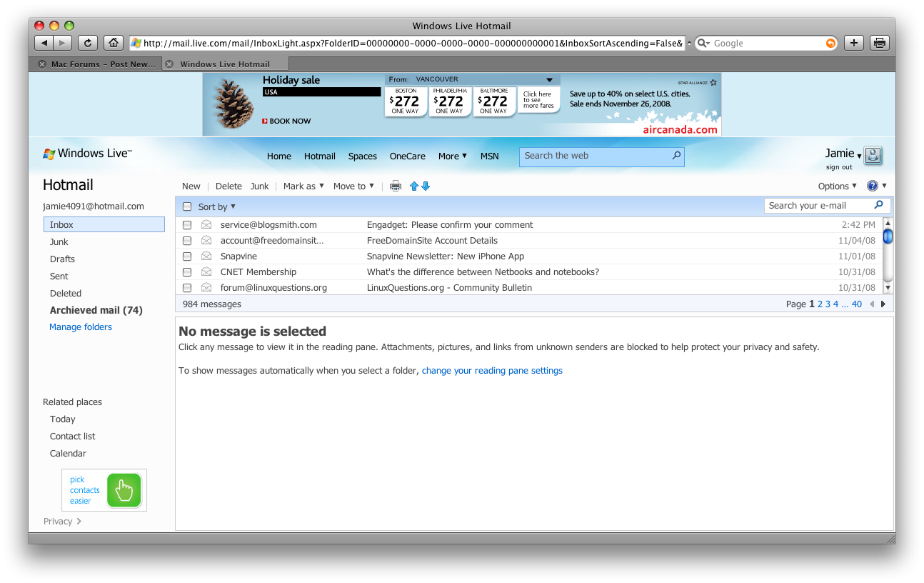The height and width of the screenshot is (583, 924).
Task: Click change your reading pane settings link
Action: coord(492,371)
